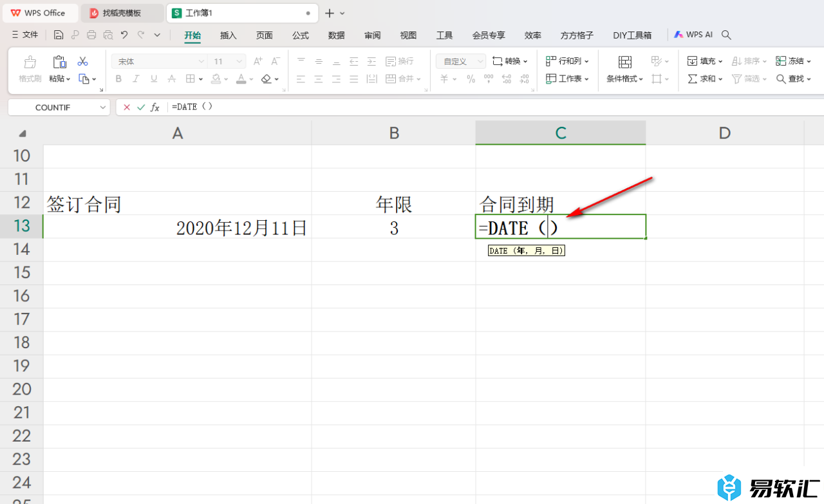The image size is (824, 504).
Task: Apply strikethrough formatting
Action: point(172,79)
